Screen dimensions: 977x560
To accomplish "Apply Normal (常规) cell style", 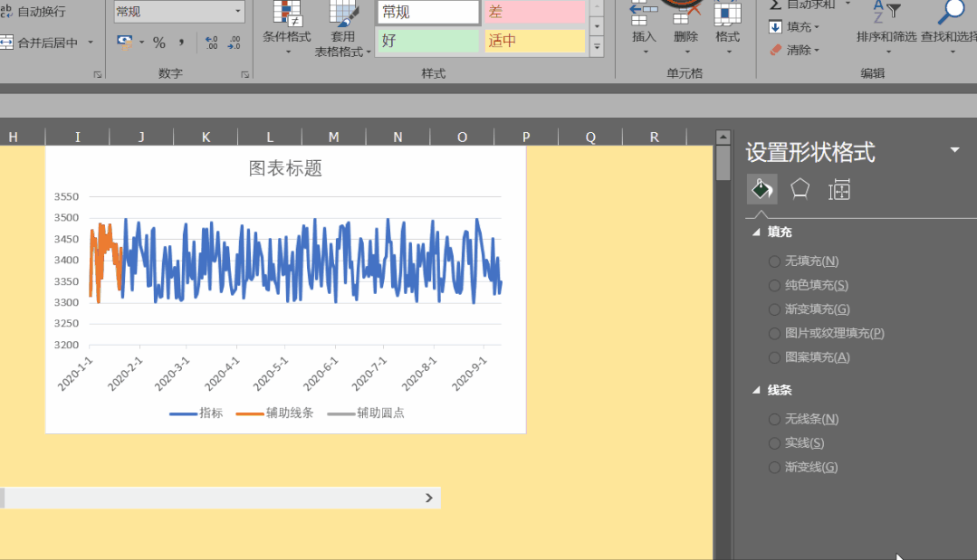I will [x=428, y=12].
